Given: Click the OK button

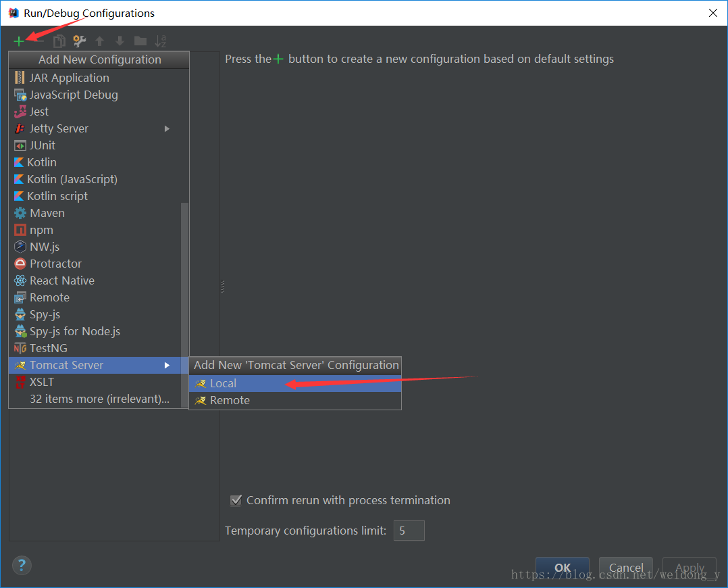Looking at the screenshot, I should (x=563, y=568).
